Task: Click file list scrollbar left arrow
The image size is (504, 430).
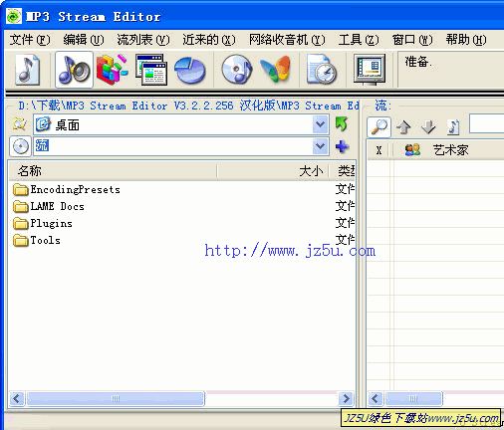Action: click(x=17, y=398)
